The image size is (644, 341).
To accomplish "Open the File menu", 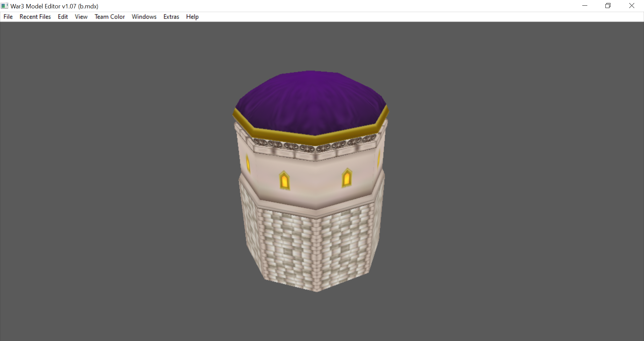I will click(8, 17).
